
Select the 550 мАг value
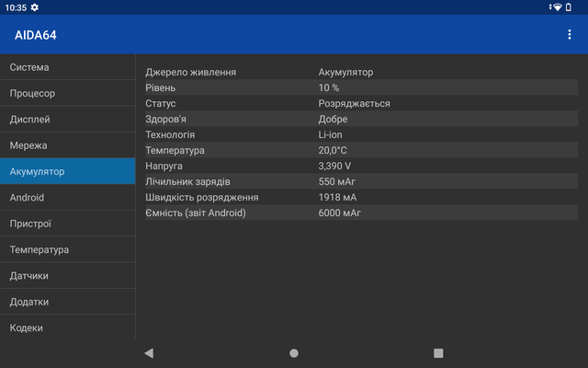(336, 181)
